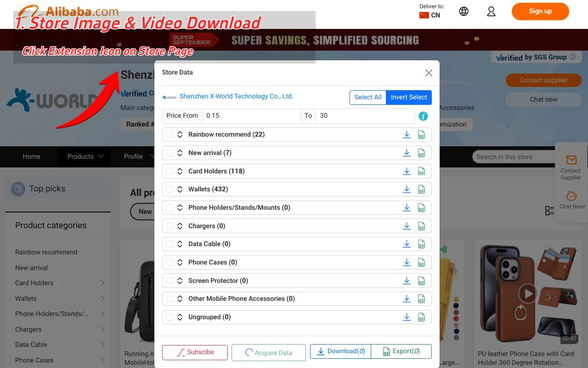
Task: Spreadsheet icon in Screen Protector row
Action: [421, 281]
